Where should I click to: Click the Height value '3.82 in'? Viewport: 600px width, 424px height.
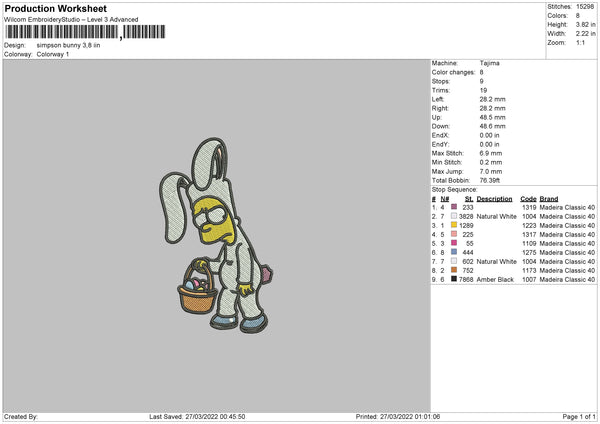pos(586,24)
